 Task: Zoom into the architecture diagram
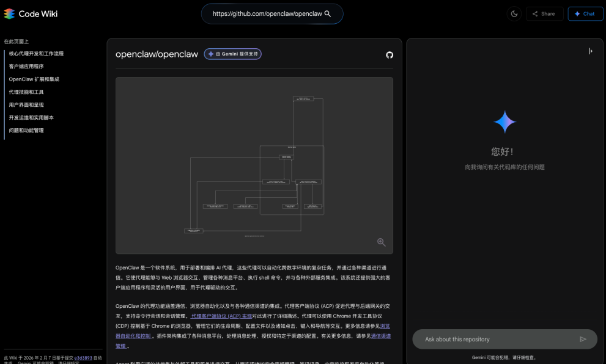click(381, 242)
